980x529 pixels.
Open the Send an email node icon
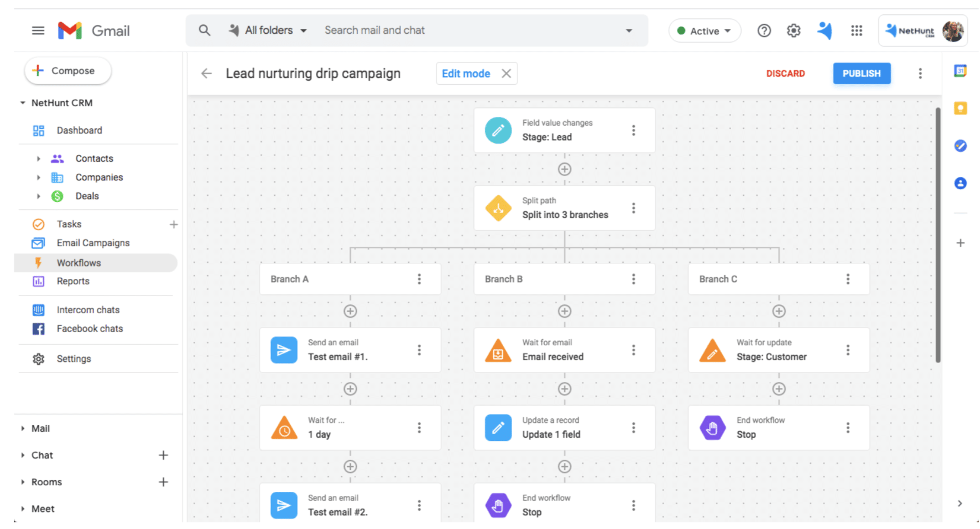[x=284, y=350]
